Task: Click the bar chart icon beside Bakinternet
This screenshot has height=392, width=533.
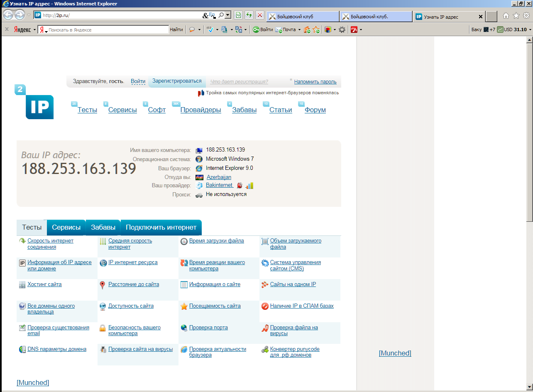Action: (249, 186)
